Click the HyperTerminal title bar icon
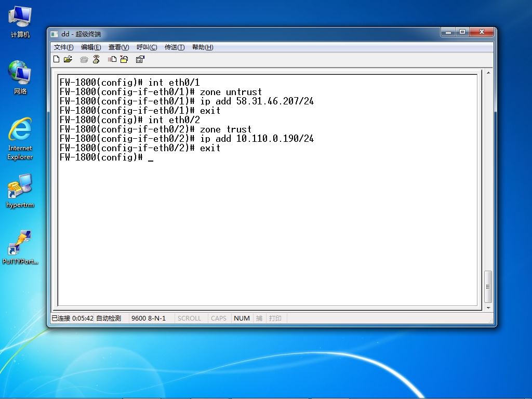532x399 pixels. pos(54,34)
